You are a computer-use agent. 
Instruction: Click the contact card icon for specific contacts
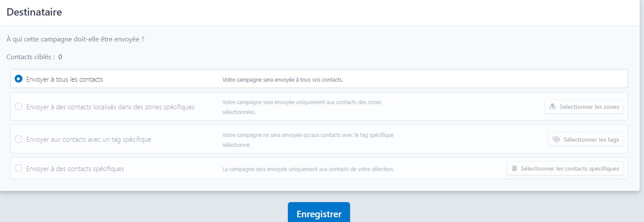pos(514,168)
